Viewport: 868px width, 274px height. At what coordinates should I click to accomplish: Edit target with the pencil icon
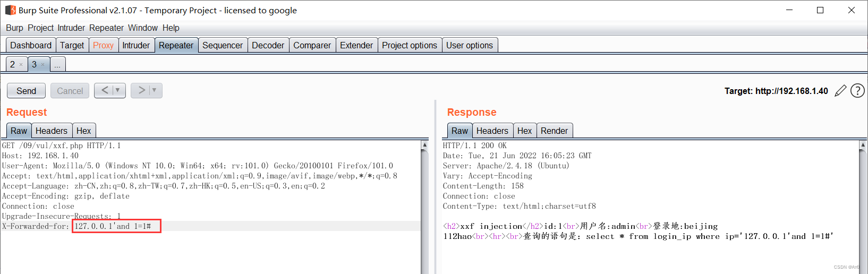[x=840, y=91]
